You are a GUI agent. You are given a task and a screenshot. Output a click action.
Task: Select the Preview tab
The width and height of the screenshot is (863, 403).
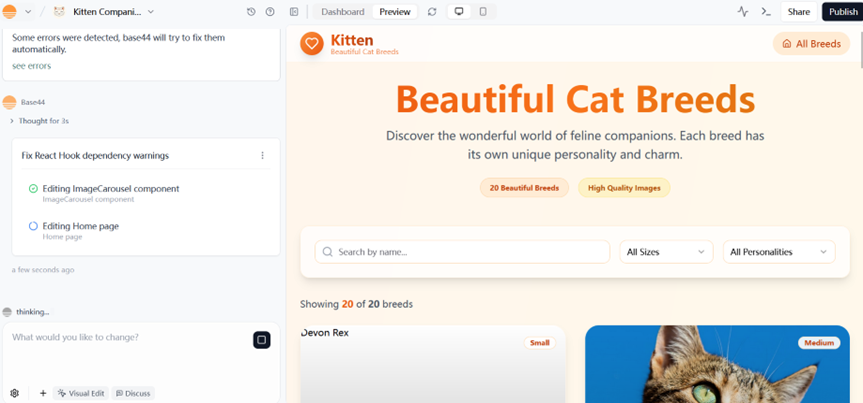[x=395, y=12]
